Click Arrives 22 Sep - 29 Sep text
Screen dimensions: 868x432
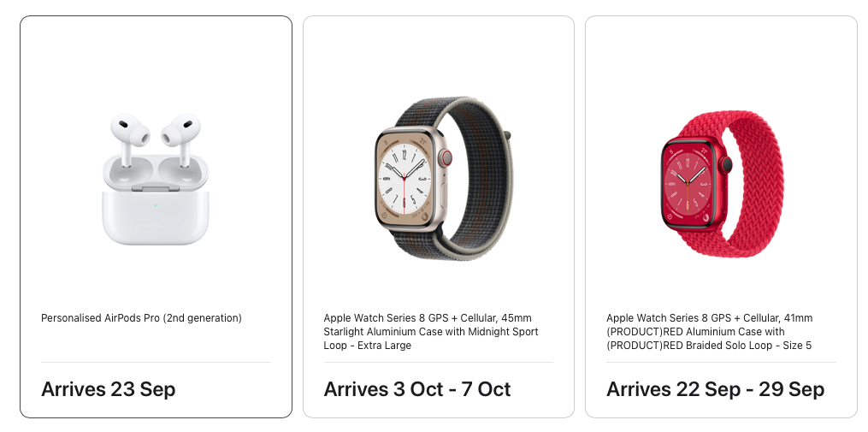715,388
